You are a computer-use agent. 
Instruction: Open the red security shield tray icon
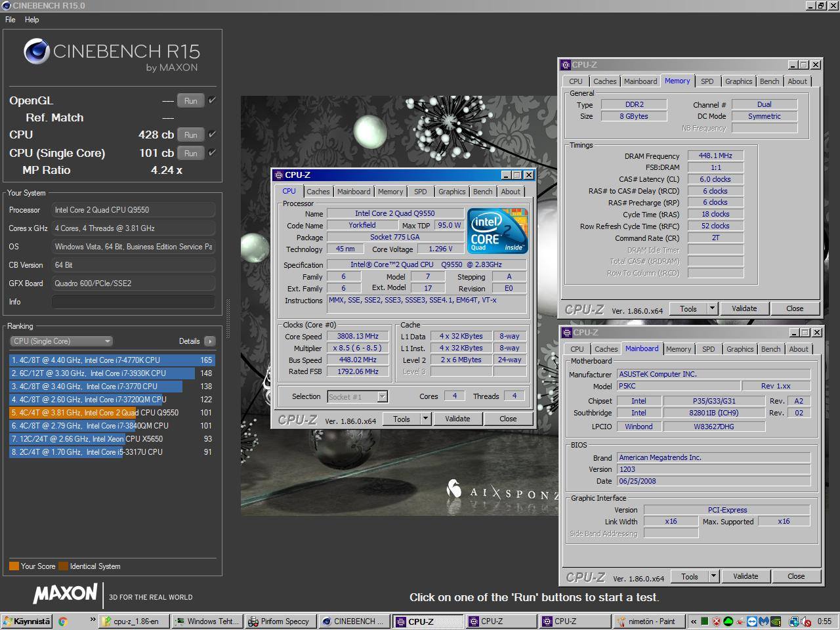tap(717, 621)
